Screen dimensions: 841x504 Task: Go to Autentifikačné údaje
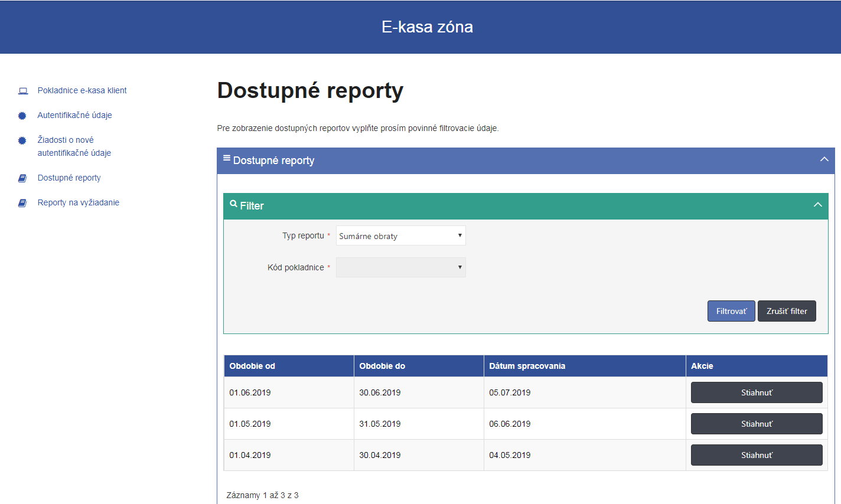74,115
